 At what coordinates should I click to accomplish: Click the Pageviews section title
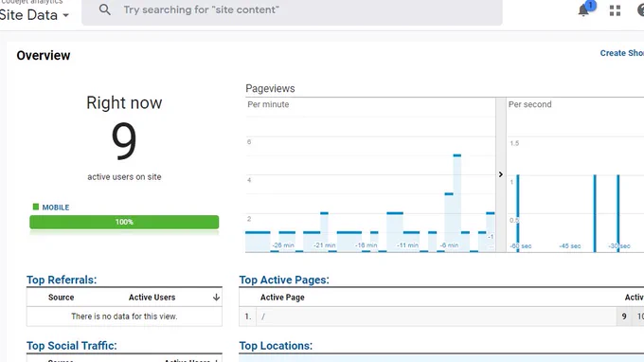coord(270,88)
